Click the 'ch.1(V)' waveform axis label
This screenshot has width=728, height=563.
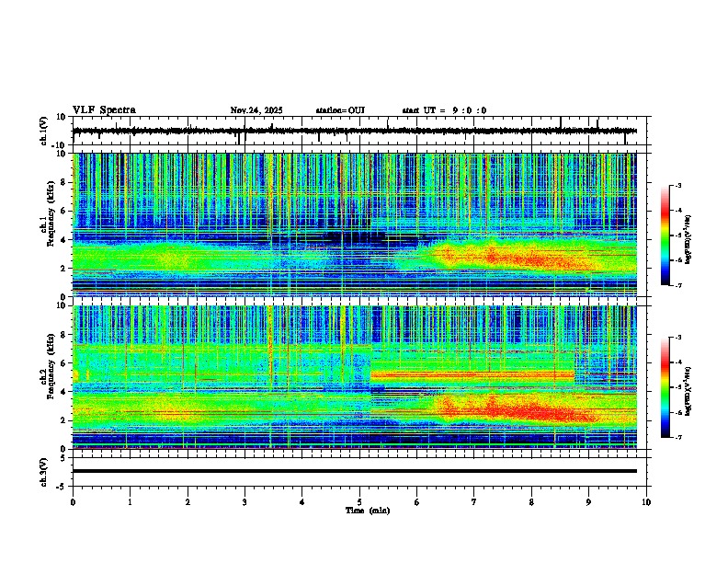click(x=44, y=131)
